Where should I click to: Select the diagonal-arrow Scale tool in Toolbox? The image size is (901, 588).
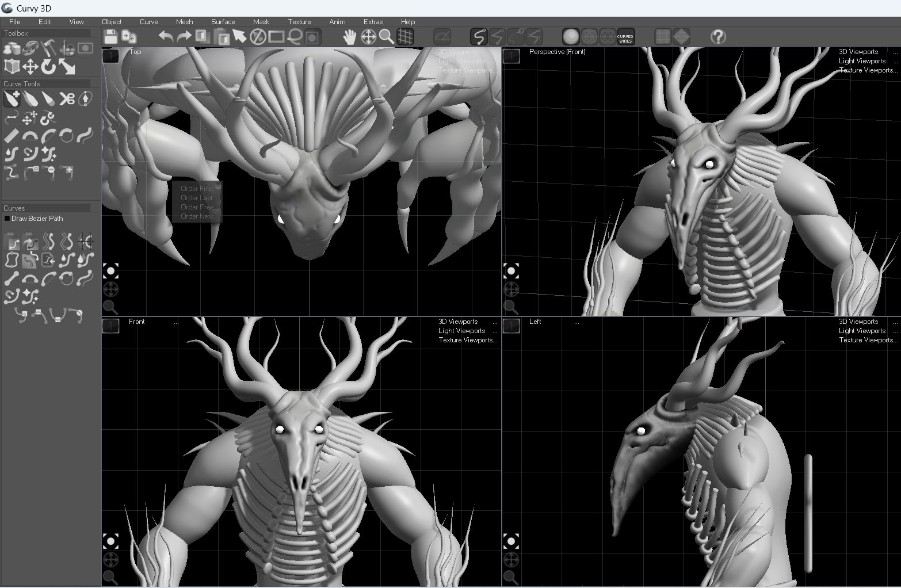[x=67, y=67]
